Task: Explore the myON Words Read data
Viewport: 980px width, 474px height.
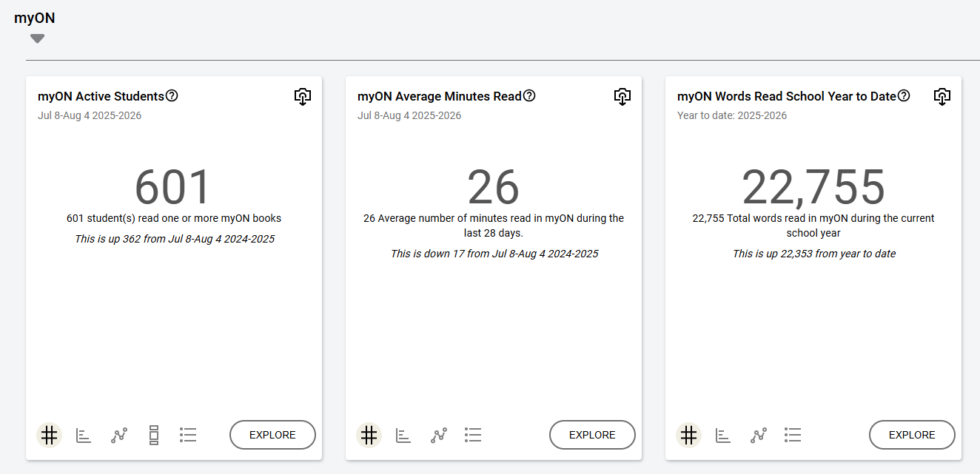Action: pos(912,435)
